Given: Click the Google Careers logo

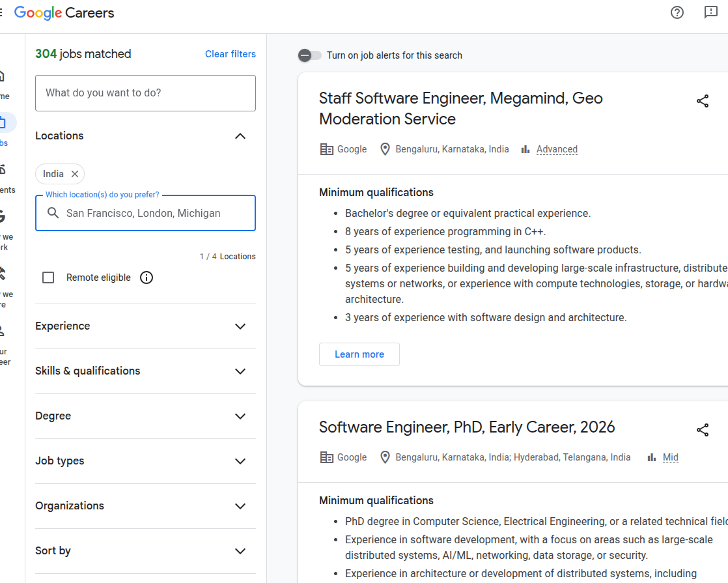Looking at the screenshot, I should tap(64, 13).
